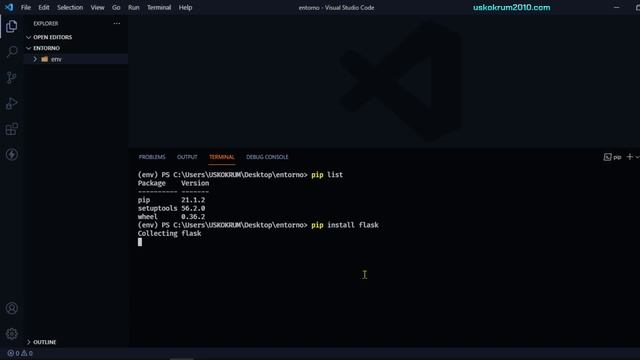Open the env folder icon

[x=44, y=59]
